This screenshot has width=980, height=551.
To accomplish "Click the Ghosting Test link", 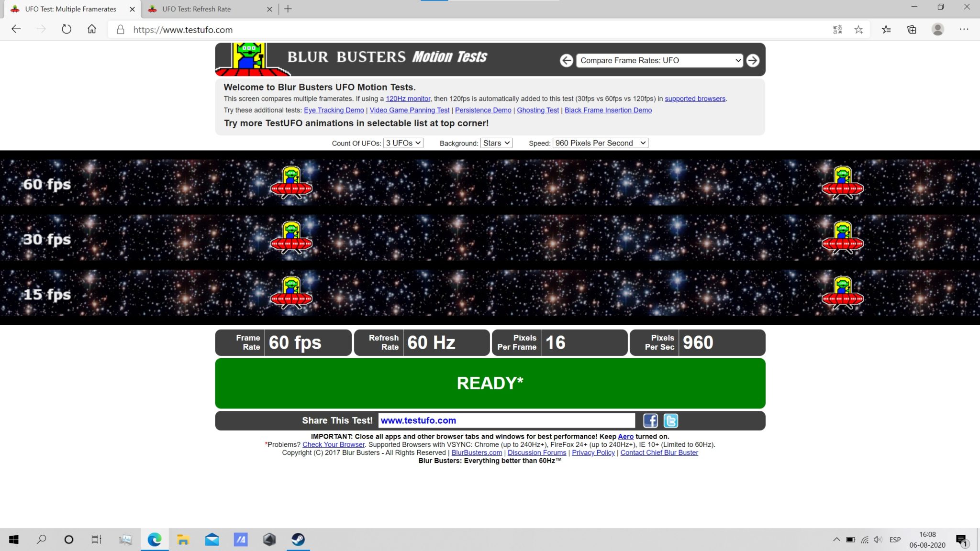I will tap(537, 110).
